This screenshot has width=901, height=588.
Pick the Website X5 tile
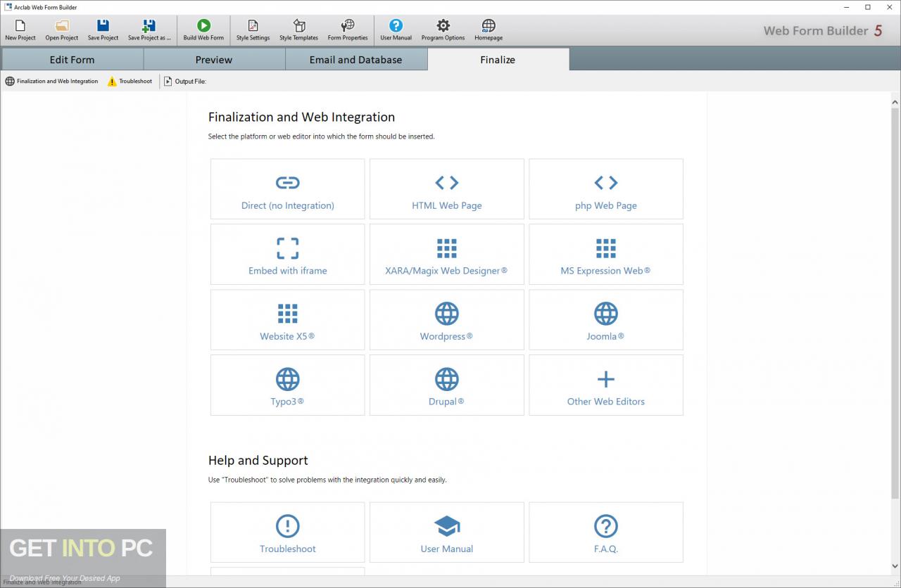(x=288, y=319)
